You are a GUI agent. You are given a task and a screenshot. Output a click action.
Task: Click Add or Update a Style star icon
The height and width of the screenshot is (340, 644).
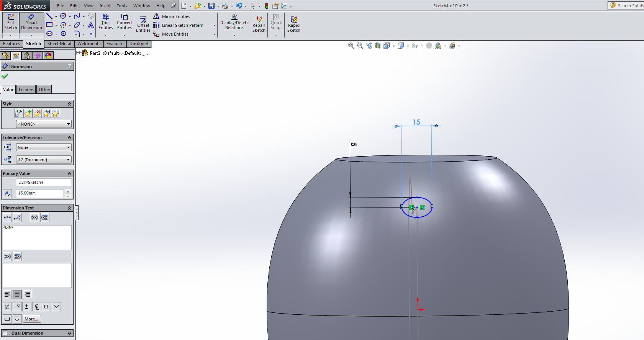(x=28, y=113)
